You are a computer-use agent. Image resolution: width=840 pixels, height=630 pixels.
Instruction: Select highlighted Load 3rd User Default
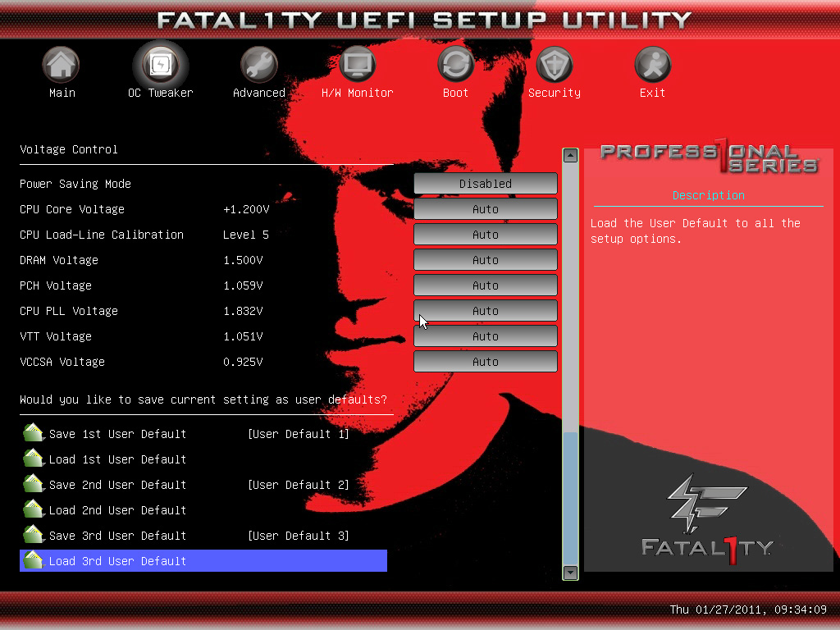[203, 560]
